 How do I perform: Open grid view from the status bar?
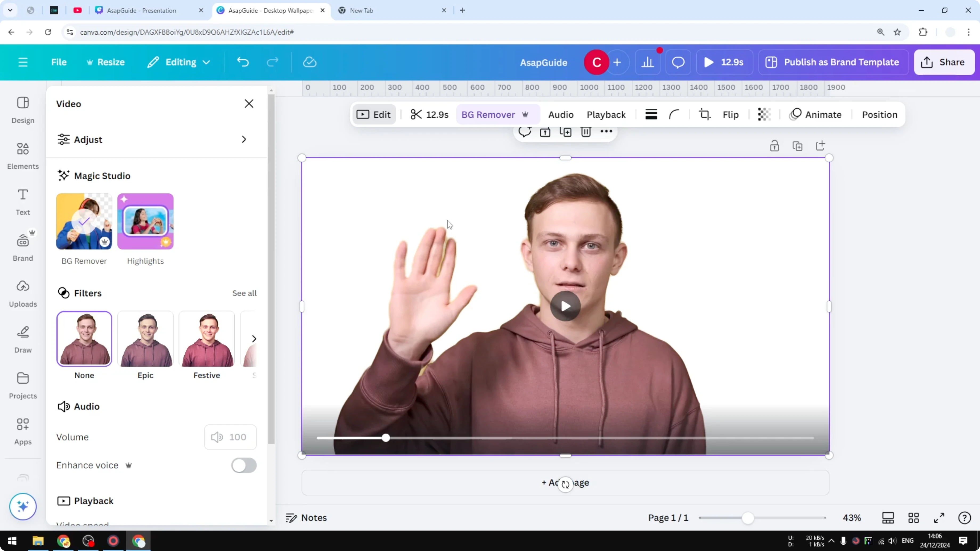click(914, 517)
